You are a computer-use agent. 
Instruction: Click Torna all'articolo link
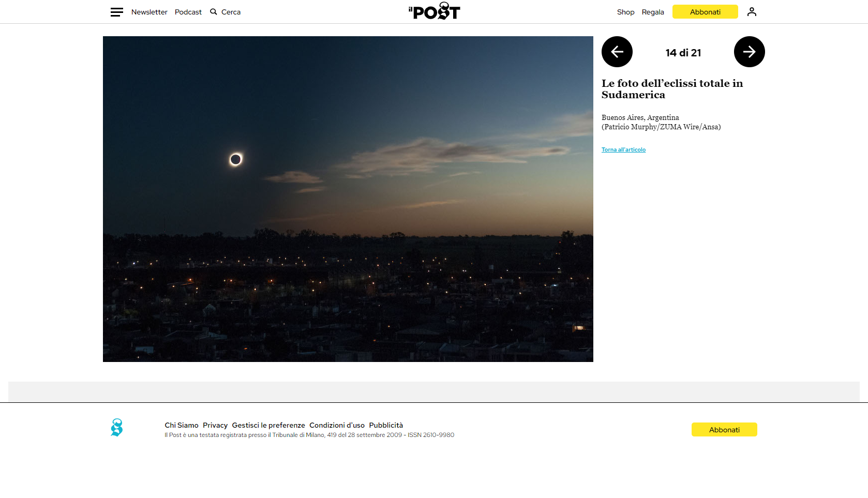coord(623,150)
